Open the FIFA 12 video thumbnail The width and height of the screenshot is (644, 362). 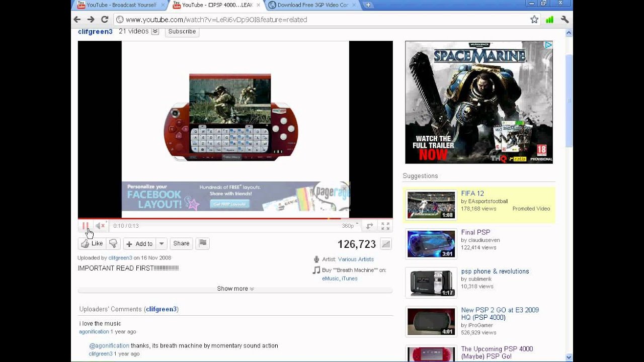431,205
